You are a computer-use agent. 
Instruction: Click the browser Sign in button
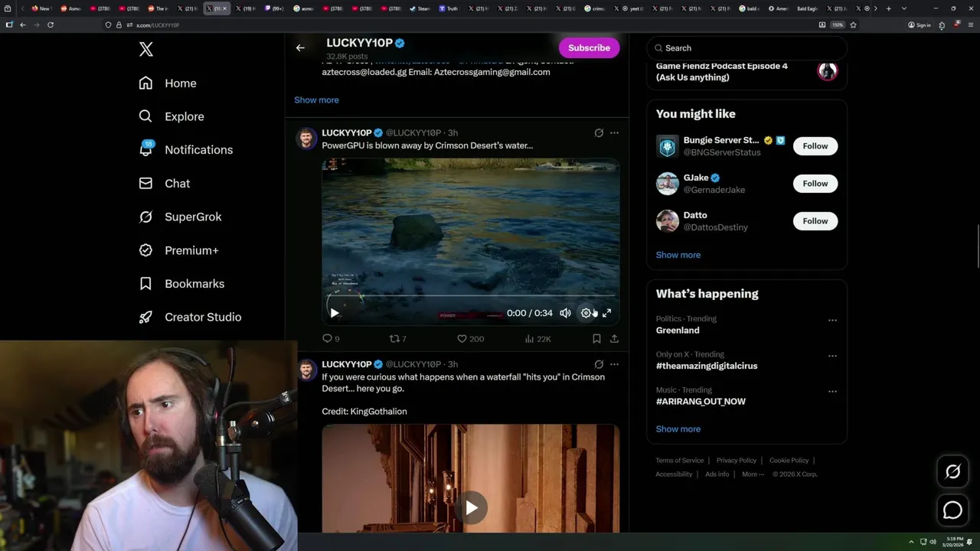919,24
